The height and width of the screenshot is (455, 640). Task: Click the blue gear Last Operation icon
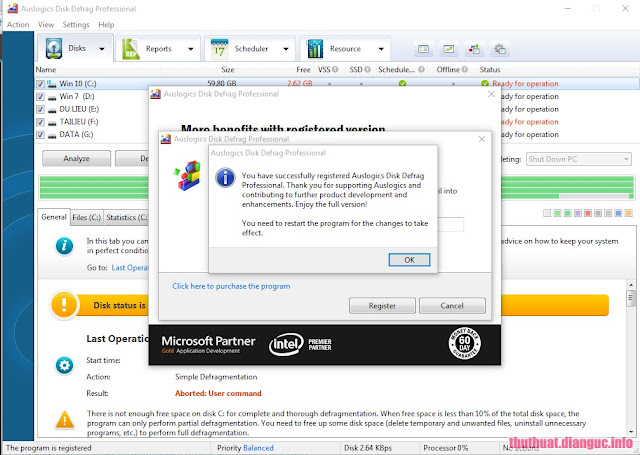tap(64, 365)
